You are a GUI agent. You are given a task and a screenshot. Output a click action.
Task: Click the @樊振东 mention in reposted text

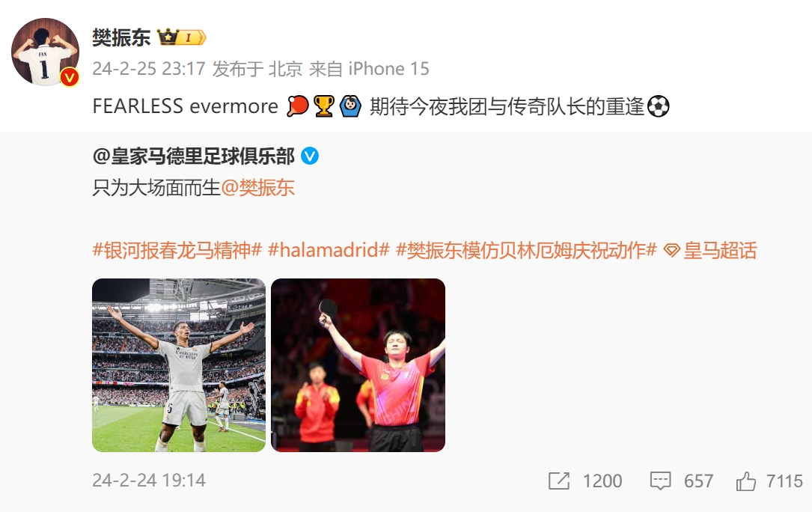pos(258,188)
